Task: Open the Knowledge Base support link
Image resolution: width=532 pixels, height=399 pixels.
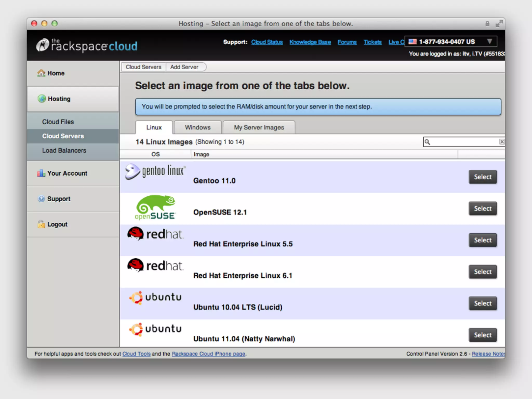Action: coord(310,42)
